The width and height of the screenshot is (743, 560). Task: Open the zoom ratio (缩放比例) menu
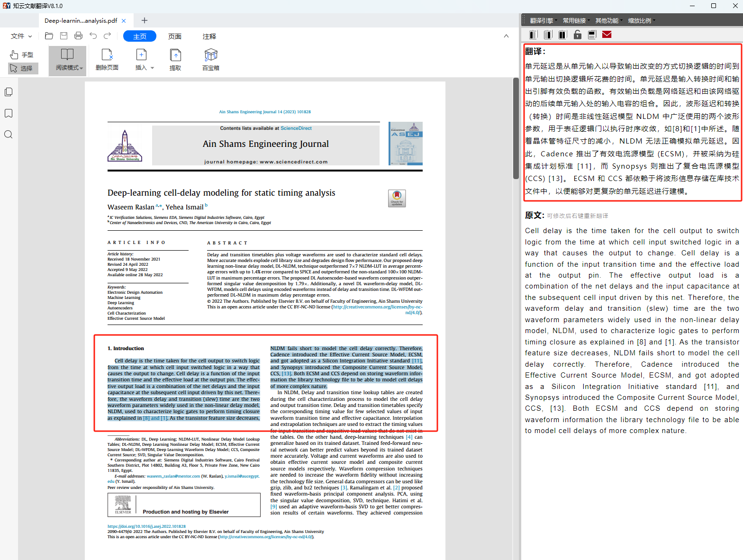641,21
